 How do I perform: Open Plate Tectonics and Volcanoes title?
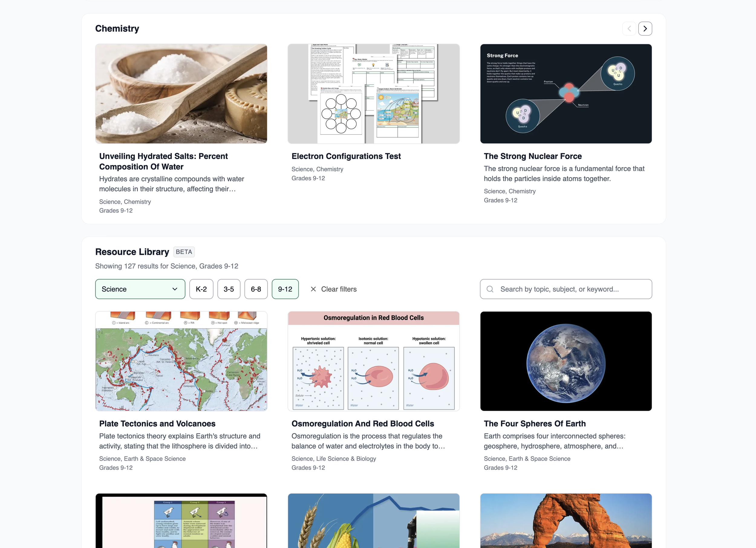[x=157, y=424]
